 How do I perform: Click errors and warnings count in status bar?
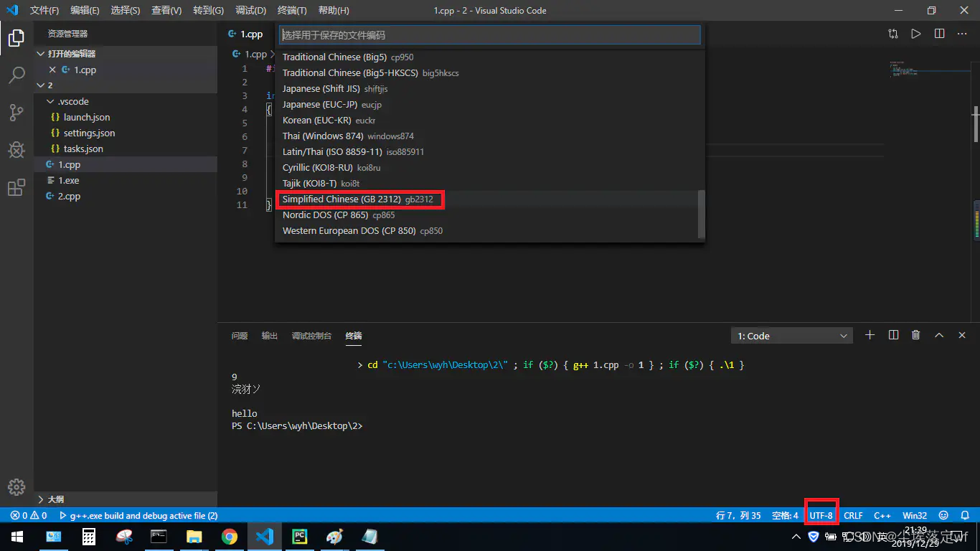click(29, 515)
